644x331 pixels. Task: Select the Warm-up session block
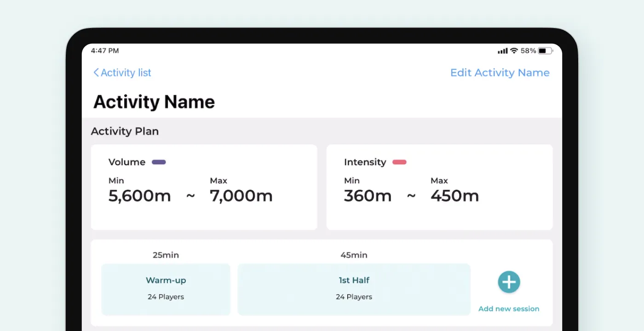166,289
